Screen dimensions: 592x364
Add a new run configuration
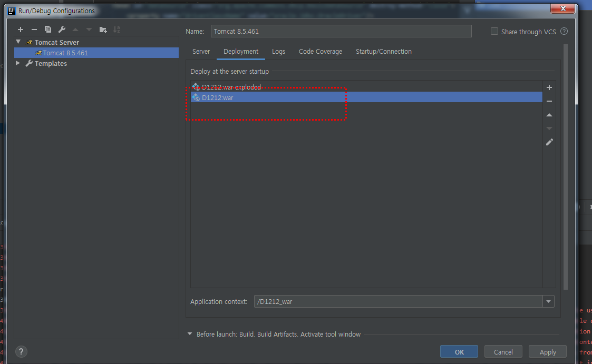coord(21,29)
